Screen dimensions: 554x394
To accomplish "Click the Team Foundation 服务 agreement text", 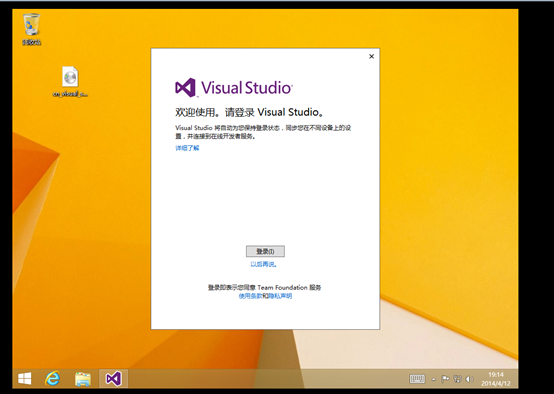I will point(264,288).
